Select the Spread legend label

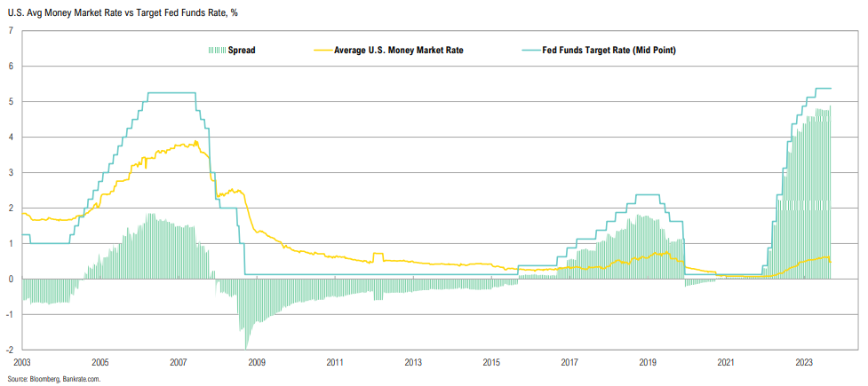(242, 51)
